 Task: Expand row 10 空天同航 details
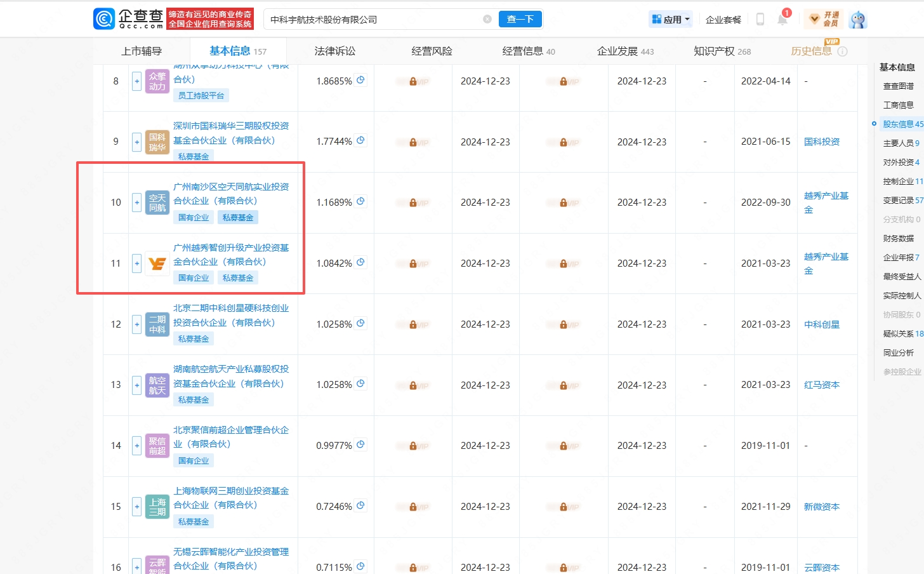tap(136, 203)
